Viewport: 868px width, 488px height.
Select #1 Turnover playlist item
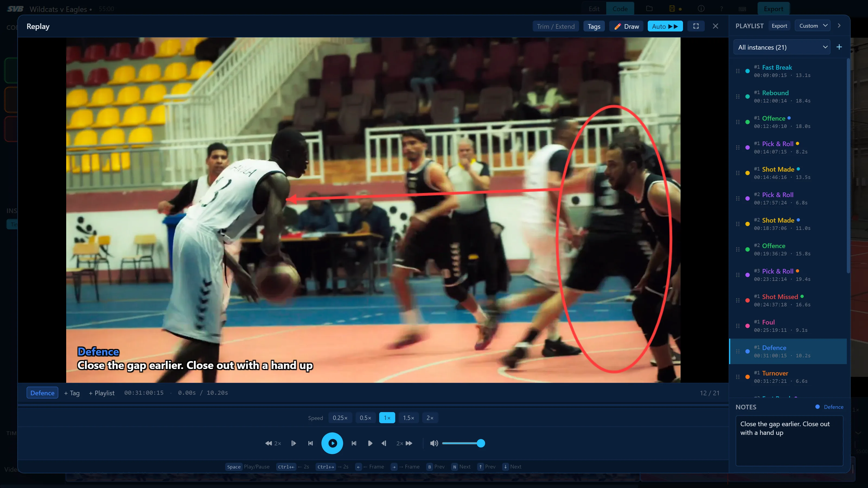pyautogui.click(x=788, y=377)
